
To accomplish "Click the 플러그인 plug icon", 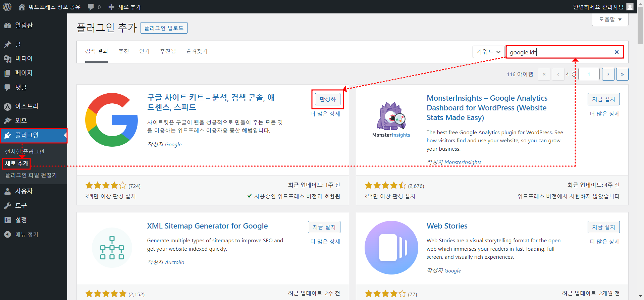I will click(x=7, y=135).
